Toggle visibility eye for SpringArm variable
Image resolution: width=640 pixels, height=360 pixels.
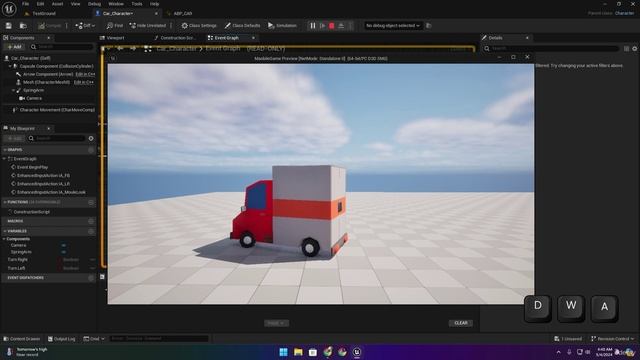[63, 252]
